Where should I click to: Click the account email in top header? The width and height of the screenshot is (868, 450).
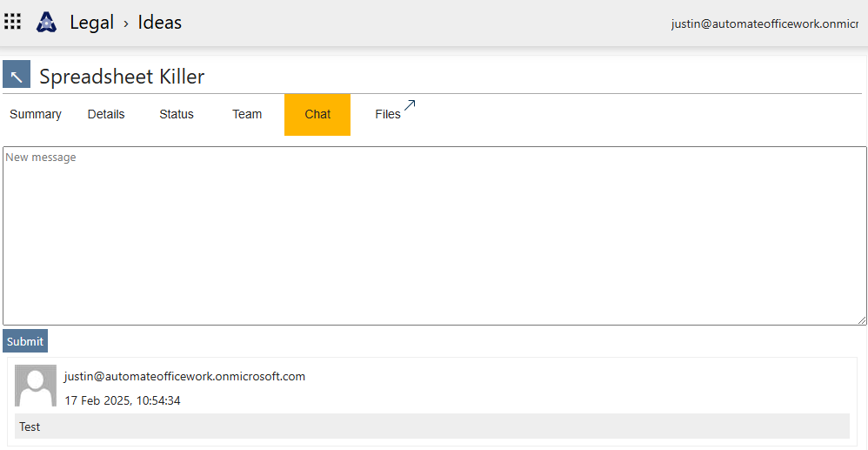[x=764, y=24]
